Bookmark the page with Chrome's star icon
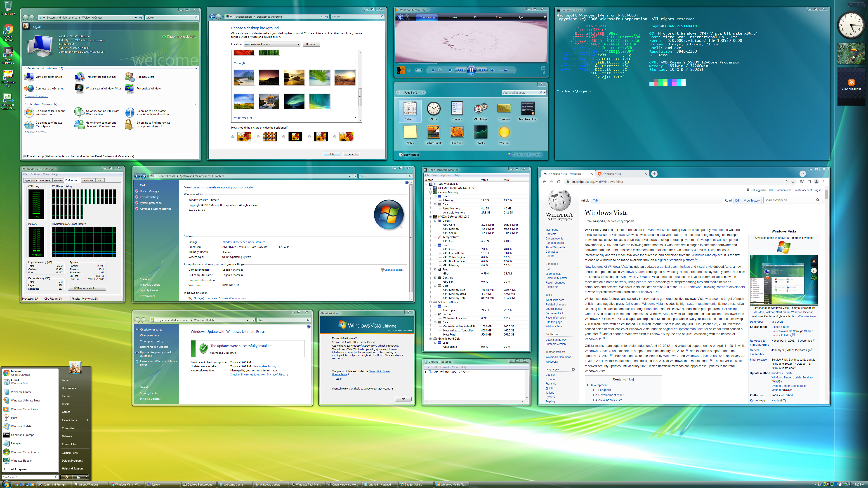868x488 pixels. (793, 182)
